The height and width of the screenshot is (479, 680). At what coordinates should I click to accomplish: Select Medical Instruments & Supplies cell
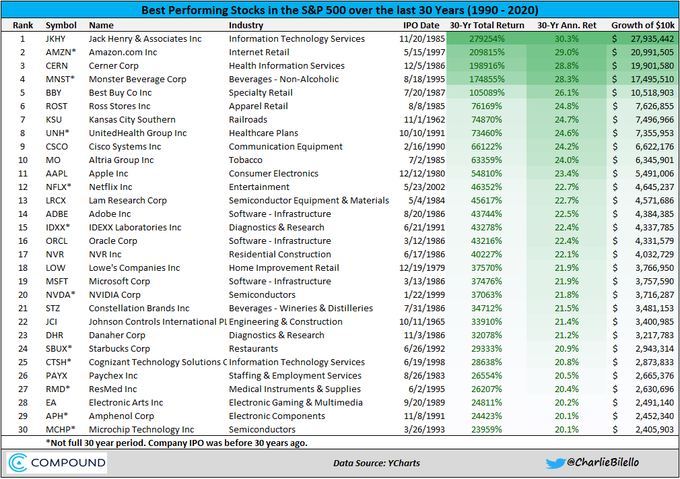295,388
